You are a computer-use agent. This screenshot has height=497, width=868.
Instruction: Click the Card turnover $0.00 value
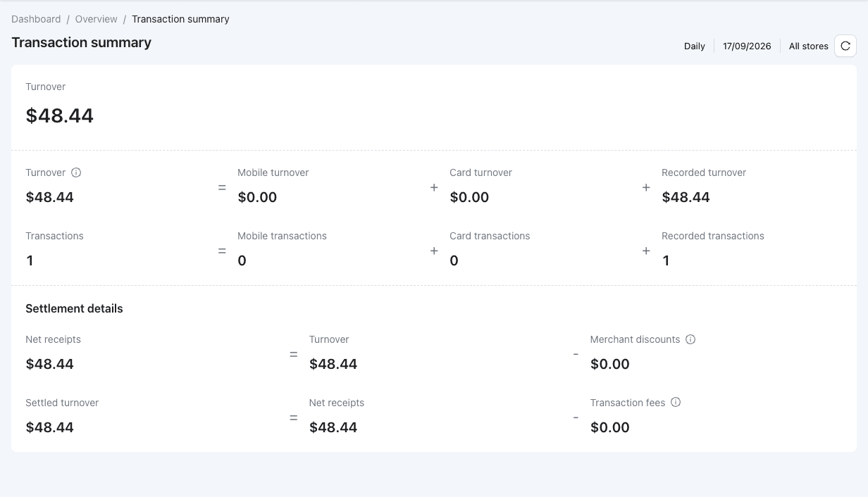pos(469,197)
